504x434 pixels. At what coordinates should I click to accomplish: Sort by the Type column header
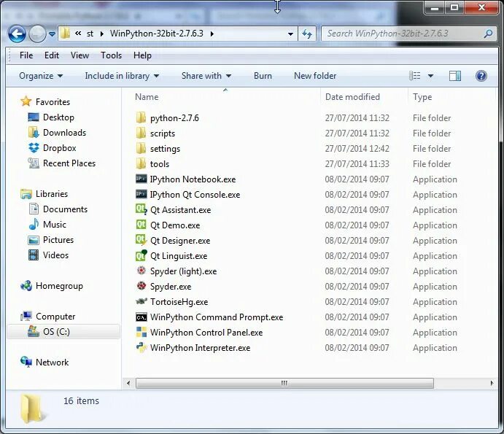422,97
